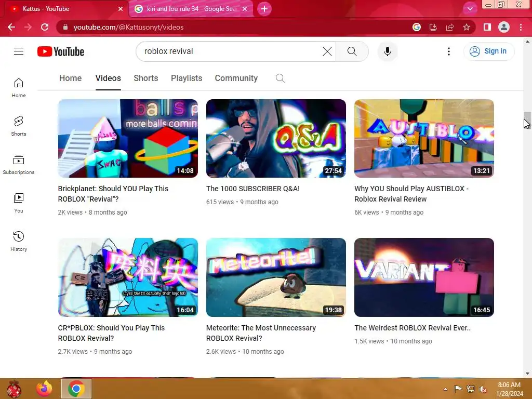Search within the channel using the magnifier icon

280,78
